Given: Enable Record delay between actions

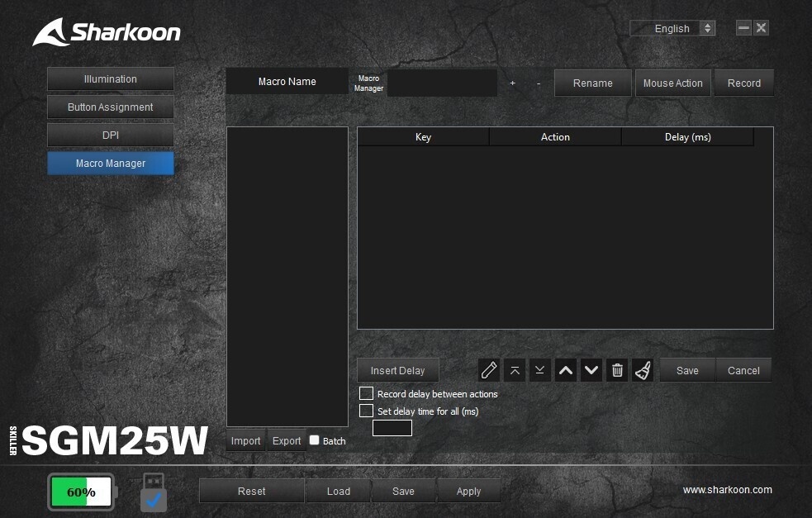Looking at the screenshot, I should (366, 394).
